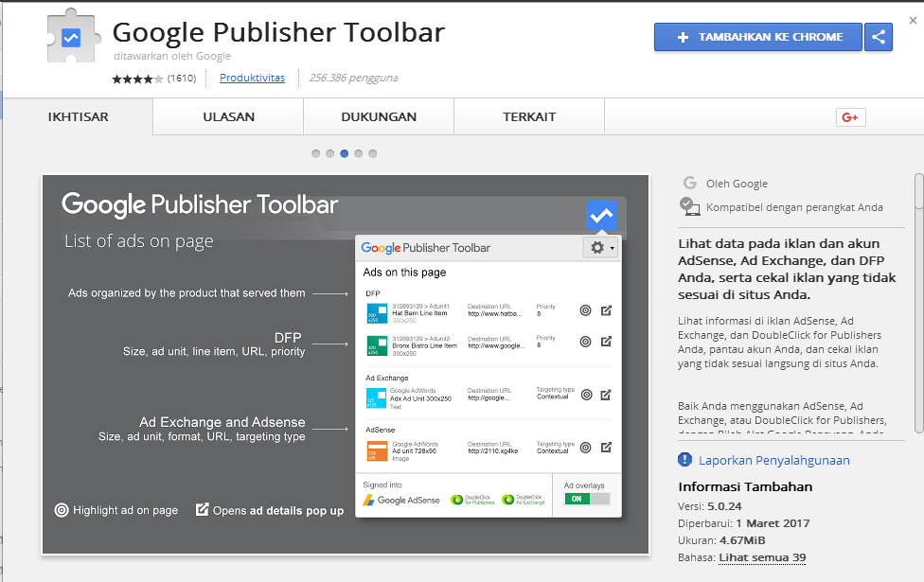Click the Ads on this page heading
This screenshot has width=924, height=582.
(404, 273)
